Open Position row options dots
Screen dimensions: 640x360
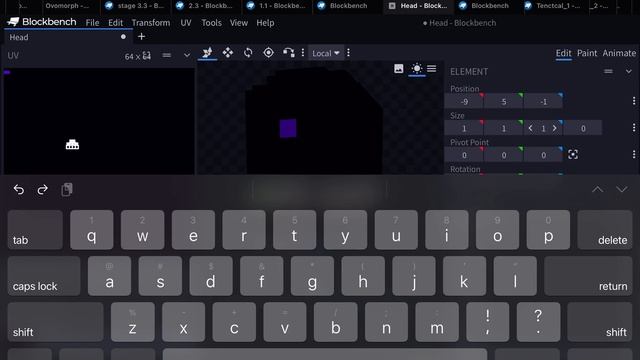pyautogui.click(x=634, y=101)
